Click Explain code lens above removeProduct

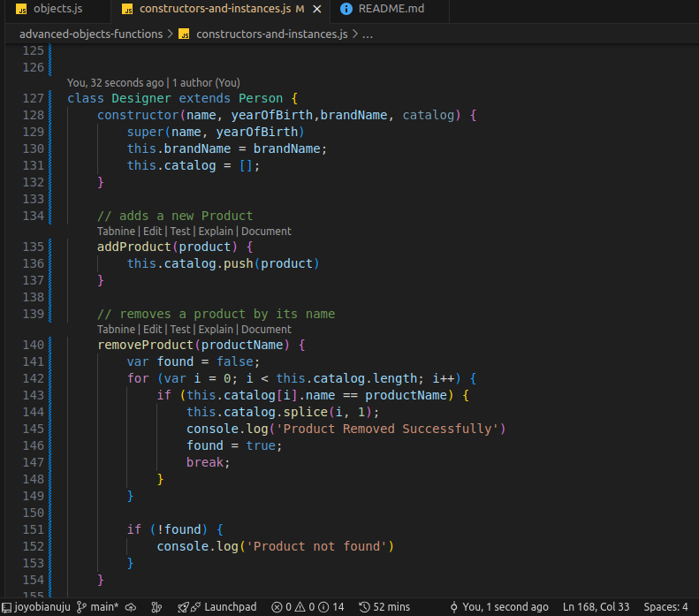(216, 330)
